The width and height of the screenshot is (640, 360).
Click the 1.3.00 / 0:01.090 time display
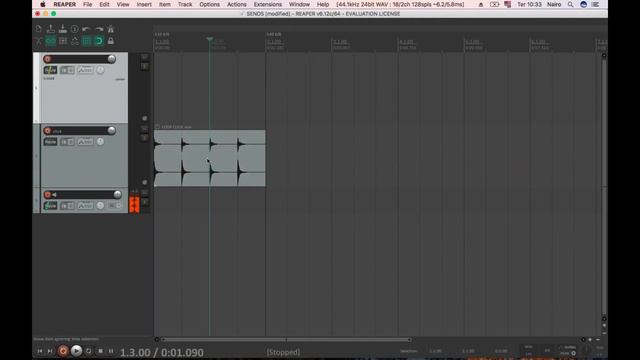tap(162, 352)
